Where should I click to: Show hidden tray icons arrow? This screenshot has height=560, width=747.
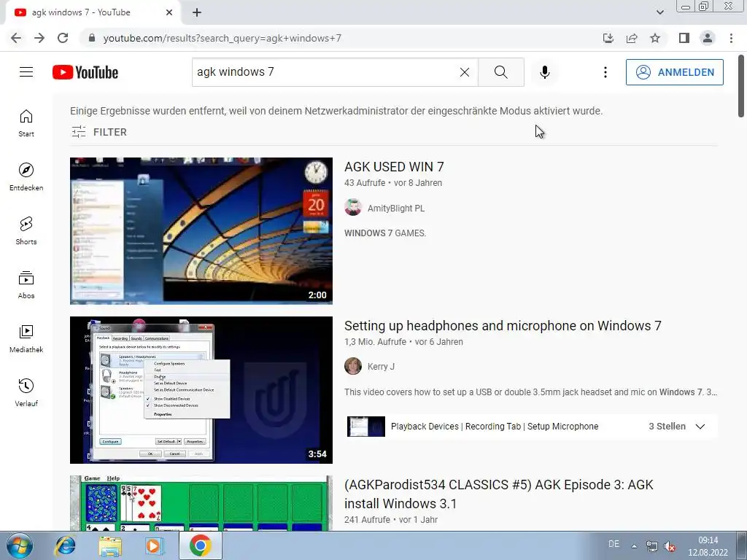(634, 545)
